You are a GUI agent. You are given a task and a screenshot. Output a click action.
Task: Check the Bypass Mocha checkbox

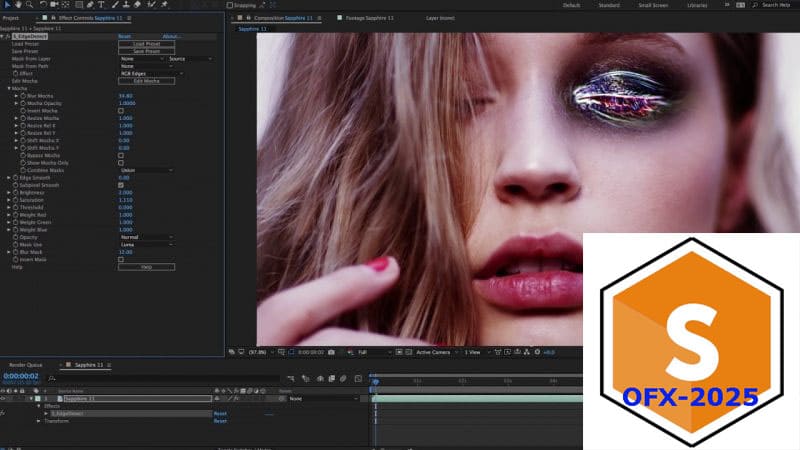click(121, 156)
